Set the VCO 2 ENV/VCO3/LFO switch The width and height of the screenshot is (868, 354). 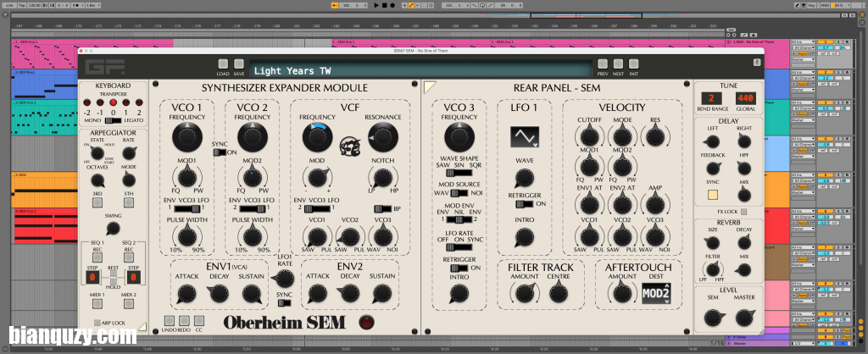252,208
